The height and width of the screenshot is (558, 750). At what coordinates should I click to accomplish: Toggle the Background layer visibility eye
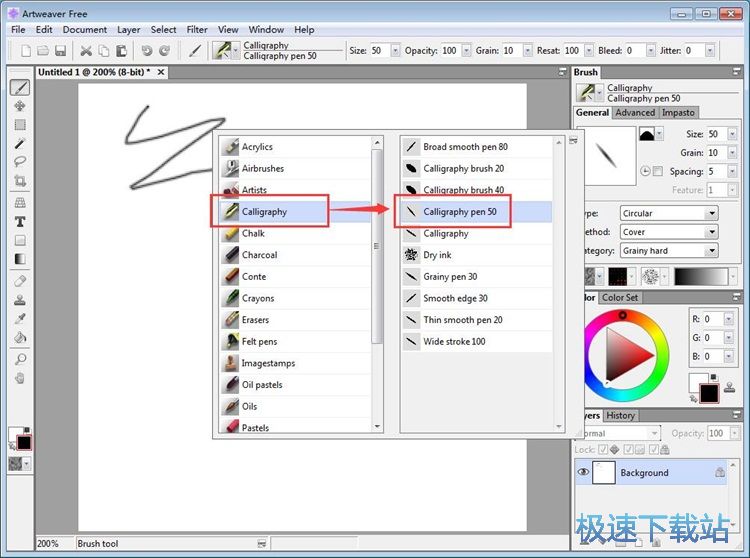point(583,473)
